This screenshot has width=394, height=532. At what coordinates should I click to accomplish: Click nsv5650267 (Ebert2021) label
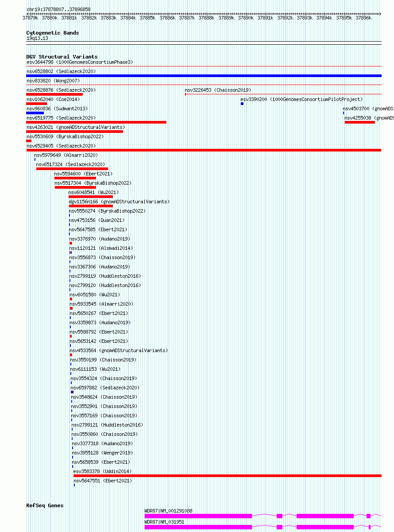coord(99,314)
